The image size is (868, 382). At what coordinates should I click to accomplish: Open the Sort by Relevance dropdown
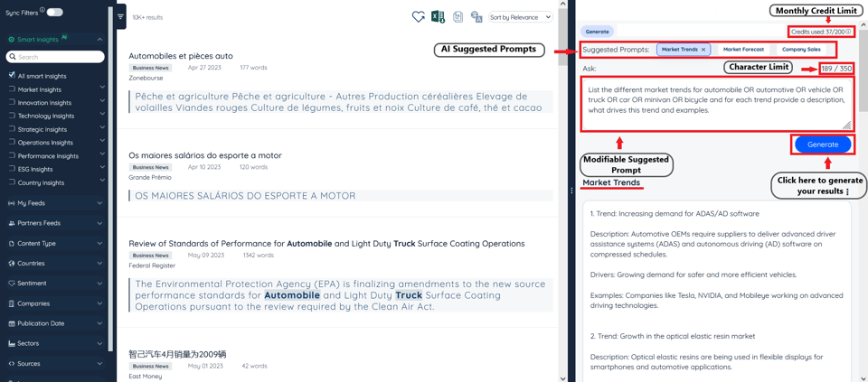(520, 17)
